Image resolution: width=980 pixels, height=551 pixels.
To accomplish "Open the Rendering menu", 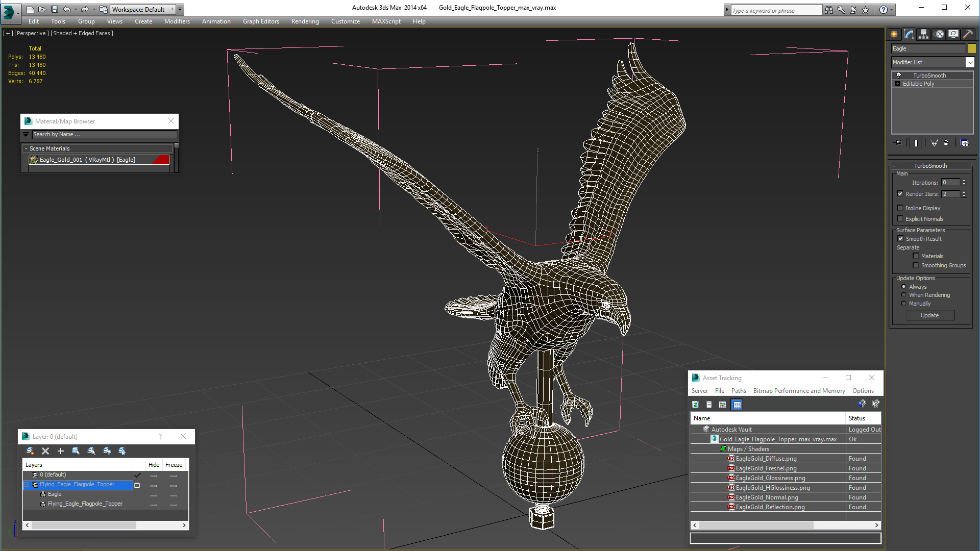I will (x=305, y=21).
